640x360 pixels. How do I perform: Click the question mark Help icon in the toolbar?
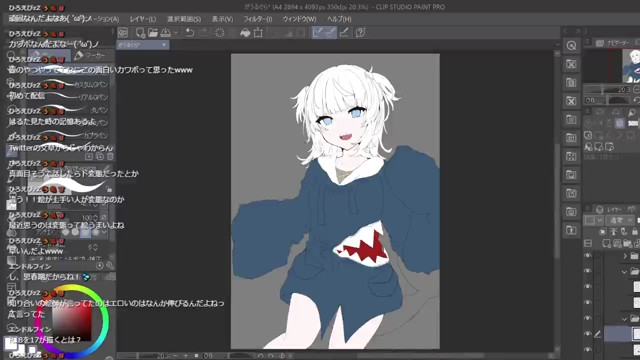(360, 33)
